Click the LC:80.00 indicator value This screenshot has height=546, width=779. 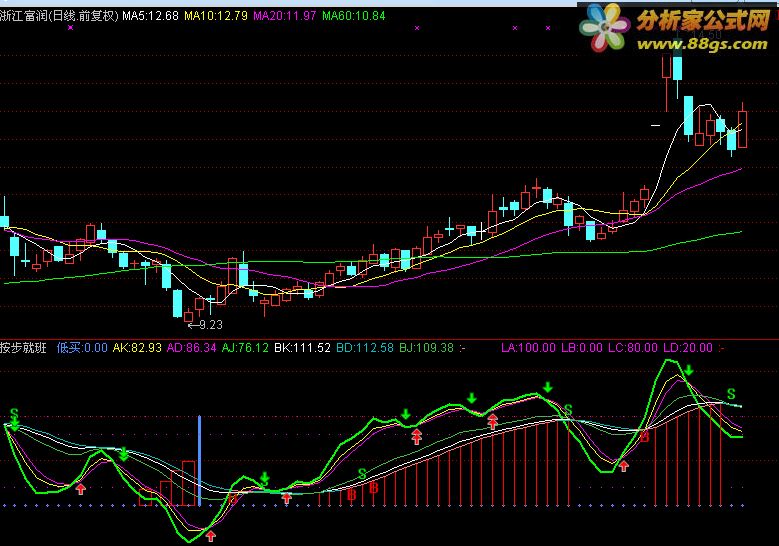pos(633,348)
